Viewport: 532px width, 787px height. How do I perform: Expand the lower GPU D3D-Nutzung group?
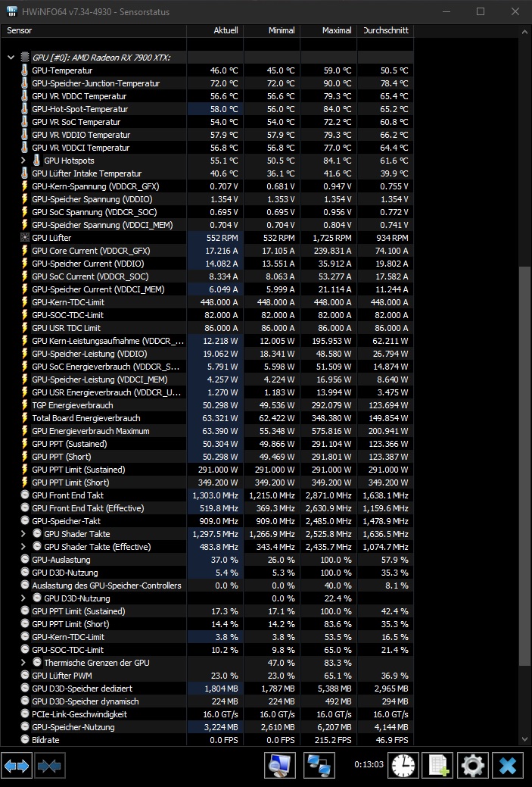[x=23, y=598]
